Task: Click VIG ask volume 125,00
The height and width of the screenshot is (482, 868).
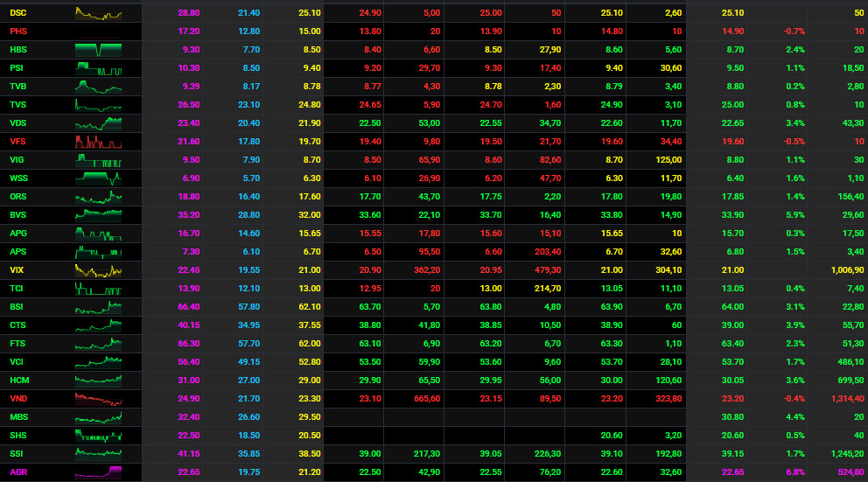Action: pyautogui.click(x=668, y=160)
